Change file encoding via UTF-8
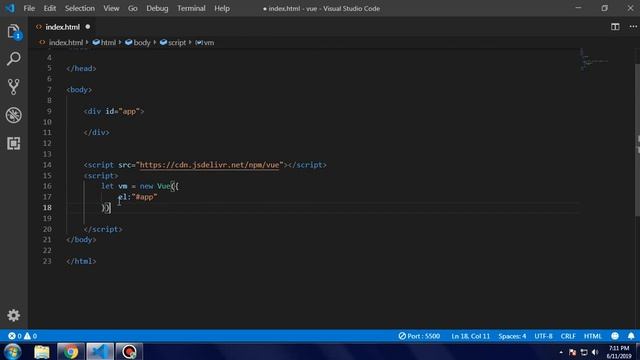The image size is (640, 360). pyautogui.click(x=543, y=336)
